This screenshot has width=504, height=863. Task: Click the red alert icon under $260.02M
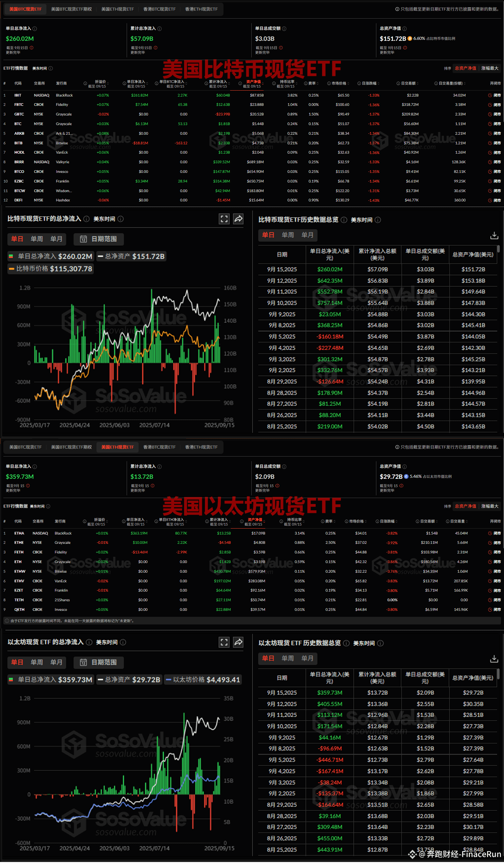31,48
